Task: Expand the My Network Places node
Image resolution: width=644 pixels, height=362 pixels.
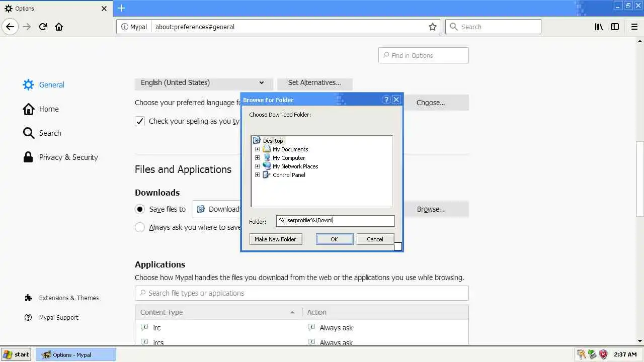Action: click(x=257, y=166)
